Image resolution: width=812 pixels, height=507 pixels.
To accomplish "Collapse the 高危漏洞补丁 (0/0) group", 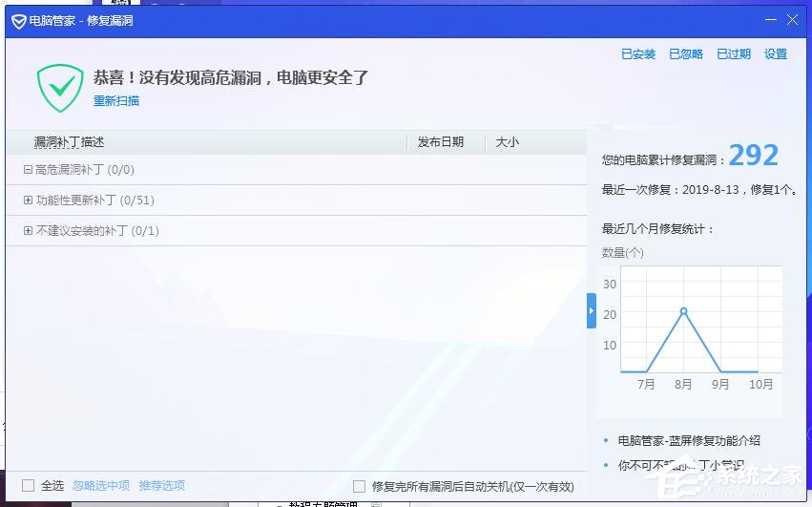I will 28,170.
